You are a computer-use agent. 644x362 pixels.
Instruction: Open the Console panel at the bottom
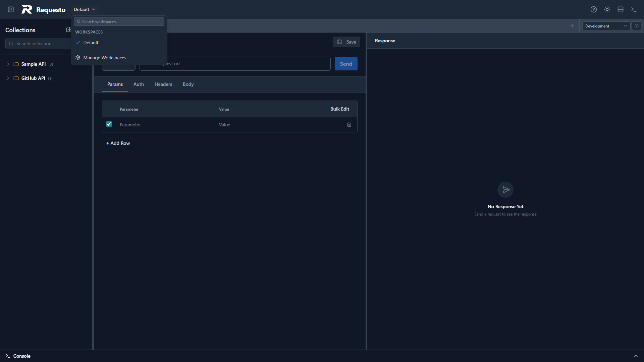point(22,356)
